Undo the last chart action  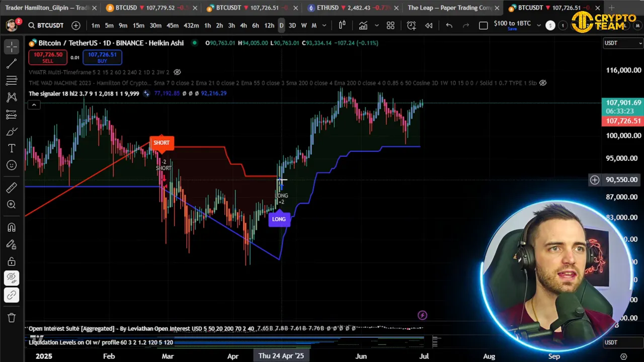tap(449, 26)
